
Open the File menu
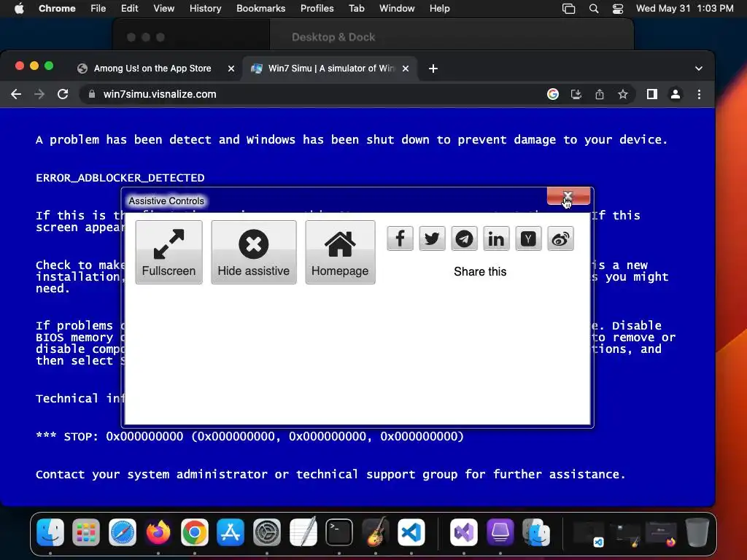click(98, 9)
